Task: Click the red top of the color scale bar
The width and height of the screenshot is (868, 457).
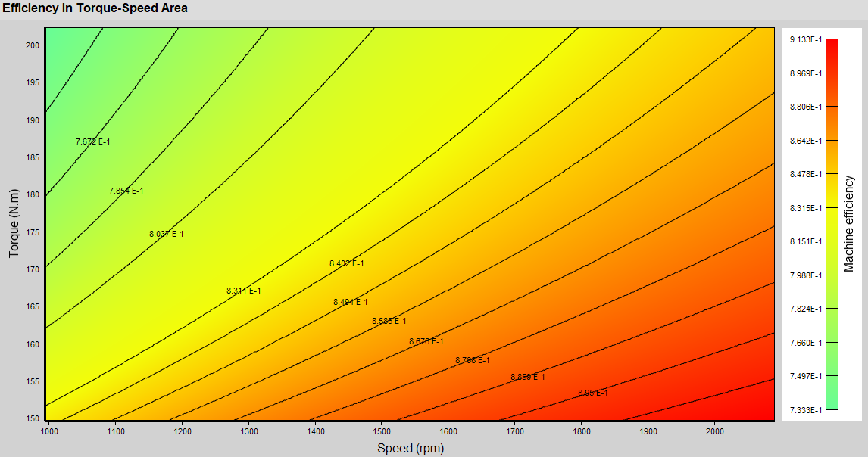Action: (832, 44)
